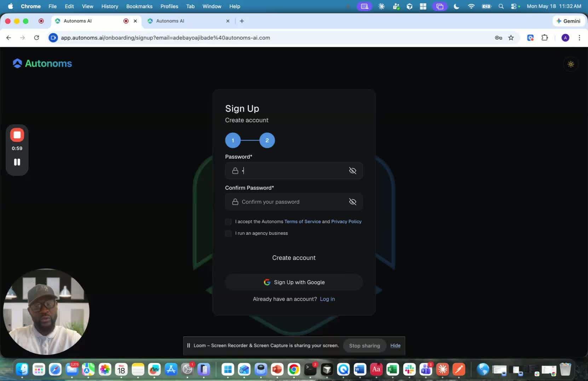Stop sharing the screen with Loom

(364, 346)
